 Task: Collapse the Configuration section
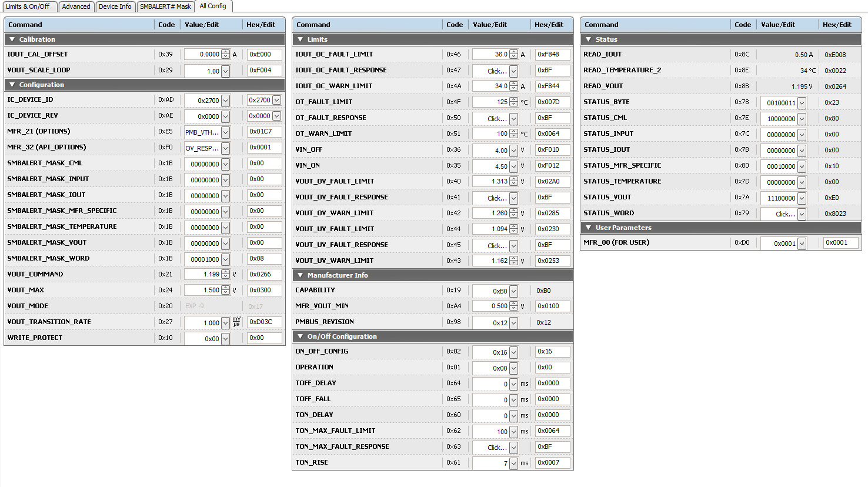[12, 85]
